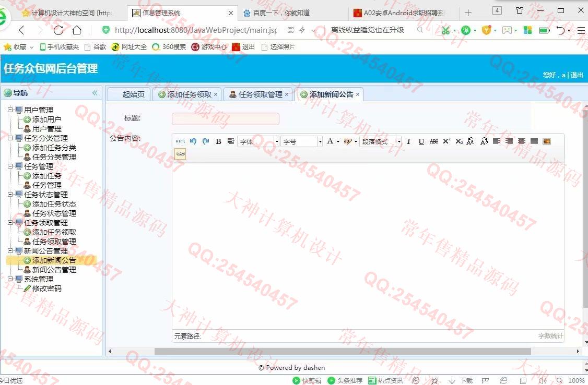The height and width of the screenshot is (385, 588).
Task: Open 任务管理 child item in tree
Action: (x=46, y=185)
